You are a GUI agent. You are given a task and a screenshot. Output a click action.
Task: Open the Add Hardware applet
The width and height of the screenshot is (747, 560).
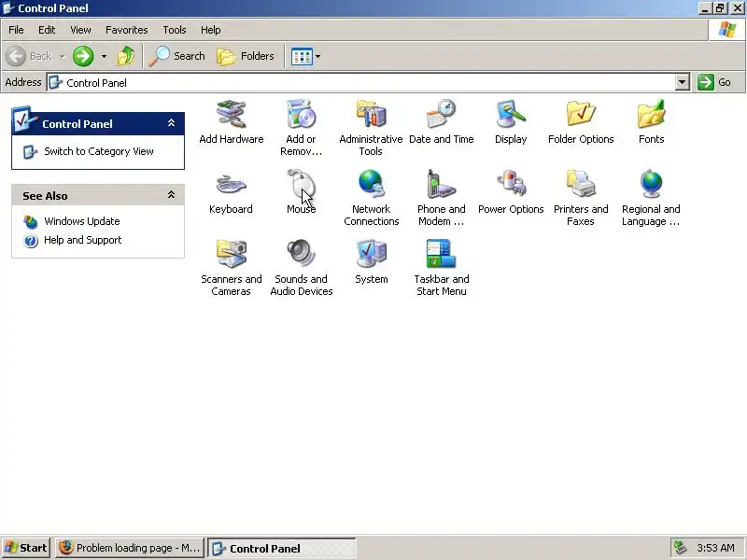[231, 121]
